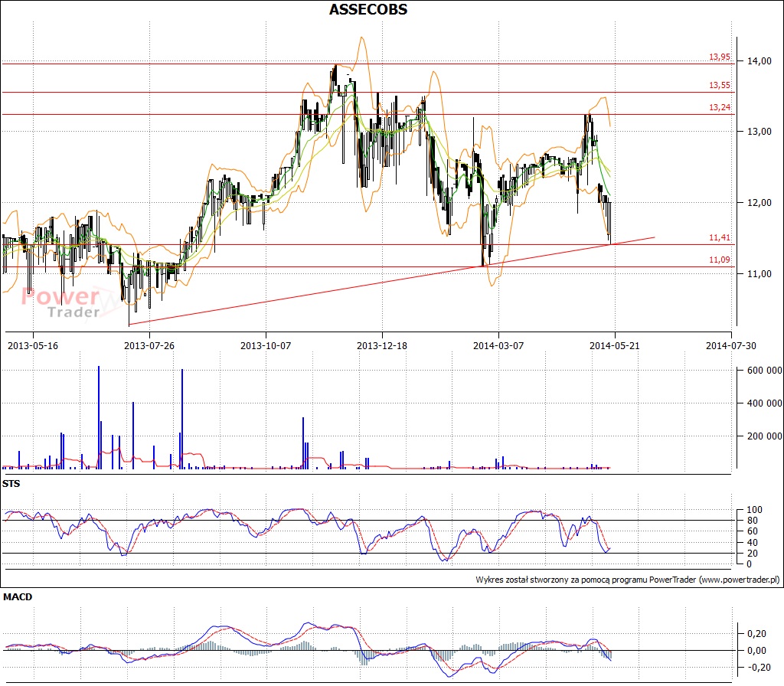Image resolution: width=784 pixels, height=686 pixels.
Task: Click the 13,00 price axis label
Action: click(x=759, y=132)
